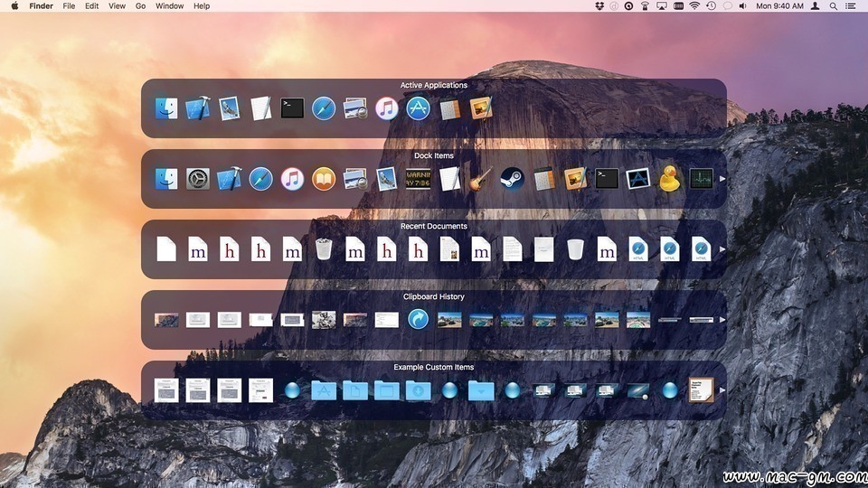Open Spotlight search magnifier

[833, 6]
